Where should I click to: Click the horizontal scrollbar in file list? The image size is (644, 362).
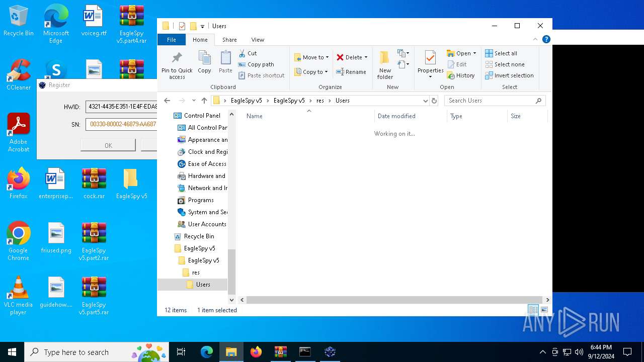394,300
